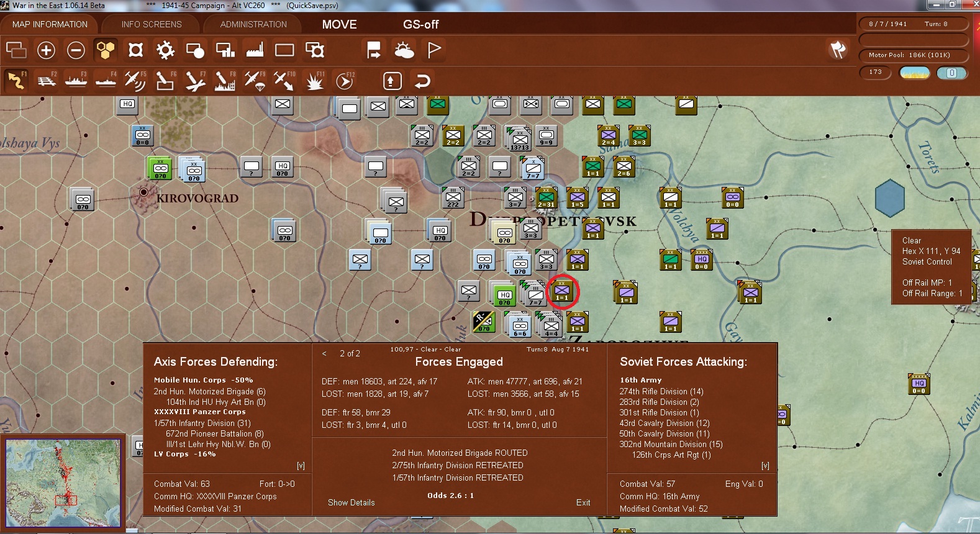The width and height of the screenshot is (980, 534).
Task: Click the flag with arrow icon
Action: click(x=374, y=50)
